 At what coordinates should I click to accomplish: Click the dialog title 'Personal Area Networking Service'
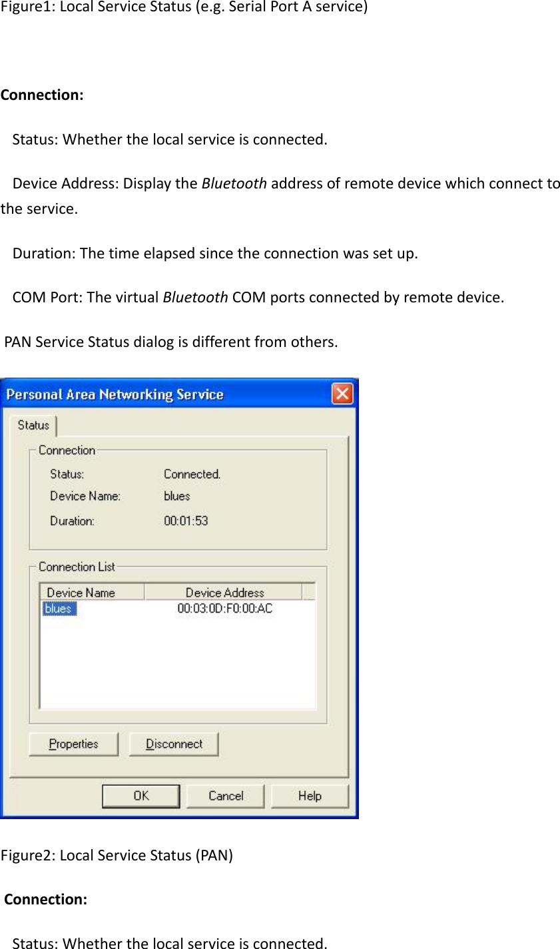(115, 394)
